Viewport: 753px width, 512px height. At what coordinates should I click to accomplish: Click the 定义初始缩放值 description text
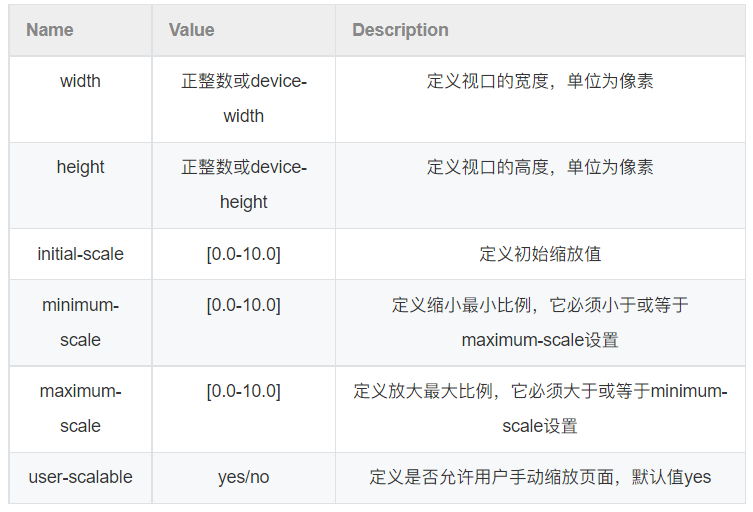pos(540,254)
